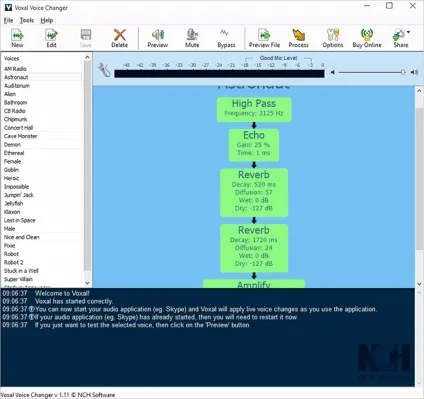
Task: Toggle the Bypass effect button
Action: (x=226, y=38)
